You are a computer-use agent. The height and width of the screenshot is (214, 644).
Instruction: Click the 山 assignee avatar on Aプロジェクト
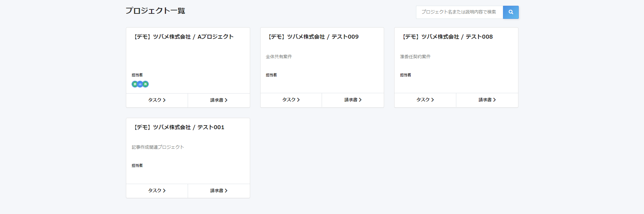point(140,84)
